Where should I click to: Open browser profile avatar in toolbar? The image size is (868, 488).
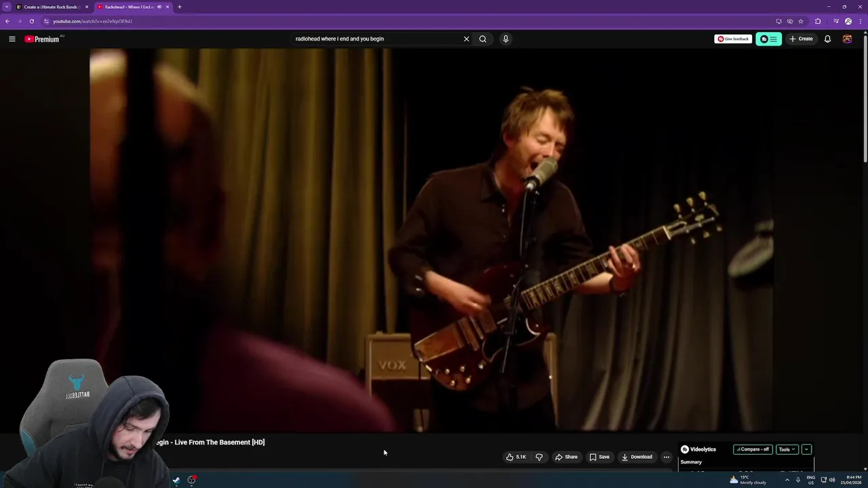(x=848, y=21)
